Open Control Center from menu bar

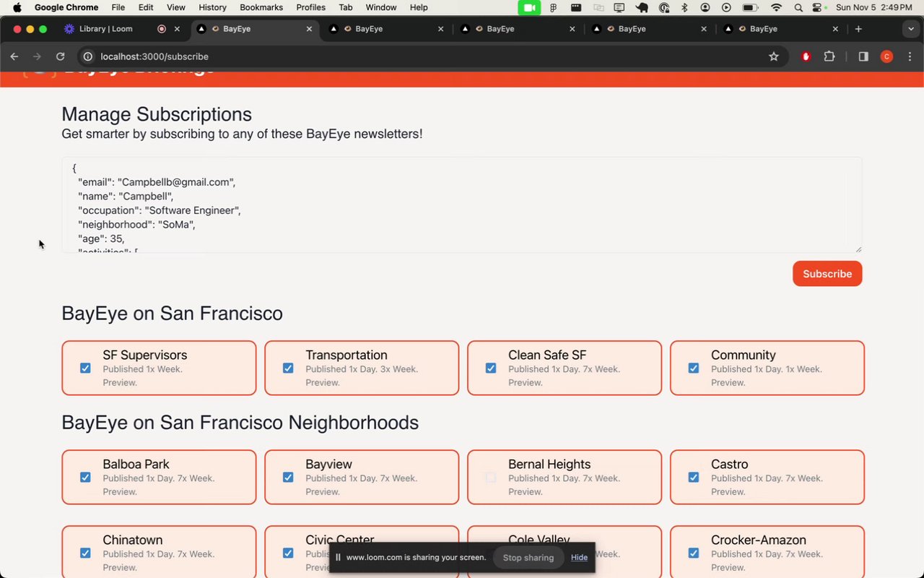point(817,7)
